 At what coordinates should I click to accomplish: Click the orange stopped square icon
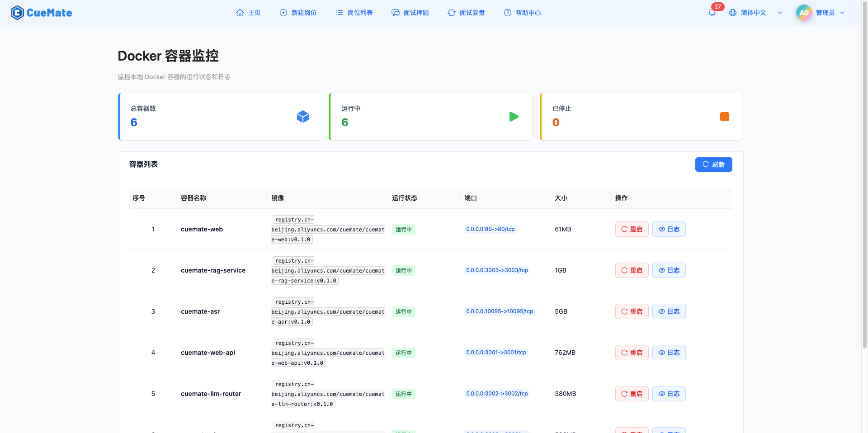pos(724,117)
